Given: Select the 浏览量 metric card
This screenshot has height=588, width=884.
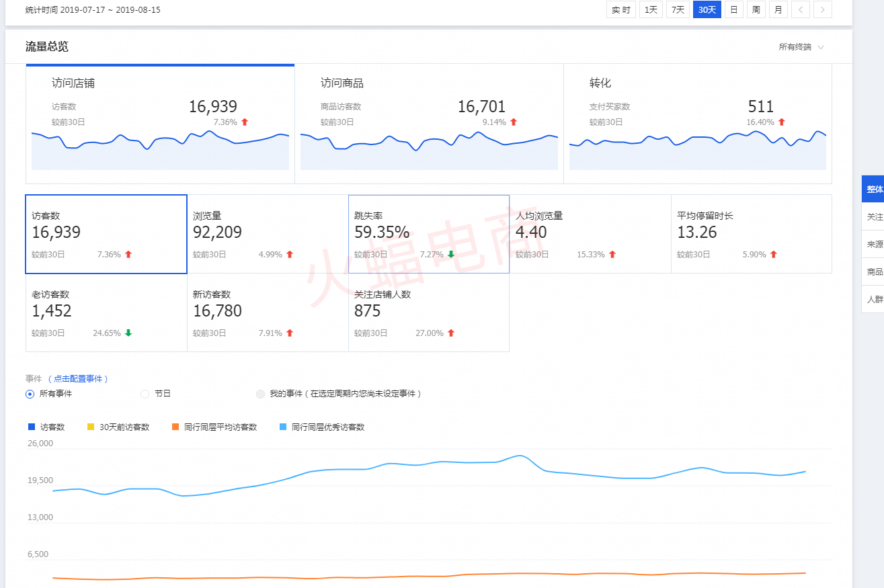Looking at the screenshot, I should point(268,234).
